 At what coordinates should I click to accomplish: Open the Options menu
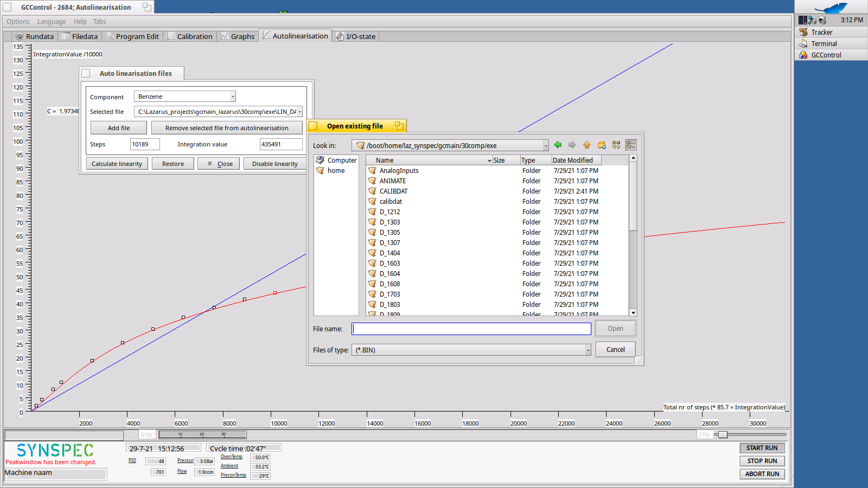(18, 22)
